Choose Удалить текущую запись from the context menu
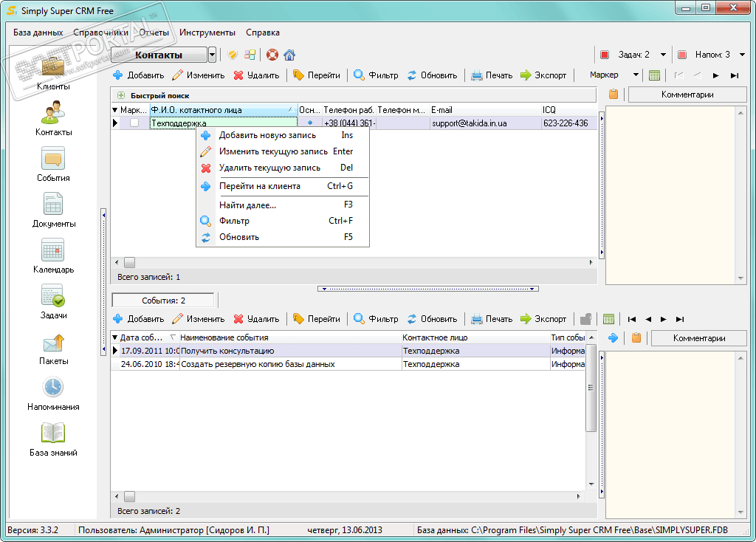The width and height of the screenshot is (756, 542). (x=283, y=168)
